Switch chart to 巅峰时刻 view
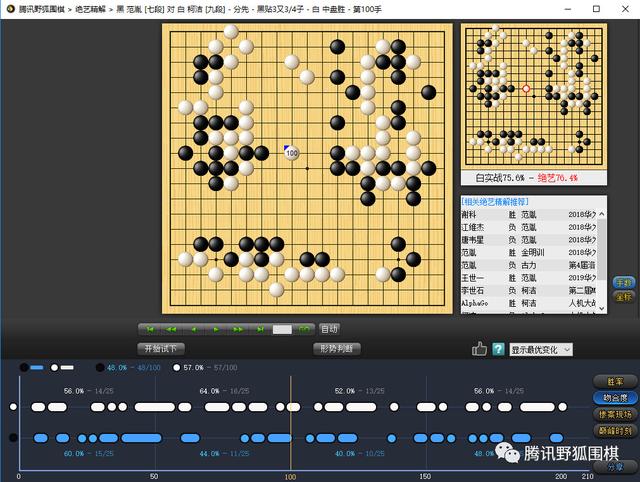 tap(615, 431)
